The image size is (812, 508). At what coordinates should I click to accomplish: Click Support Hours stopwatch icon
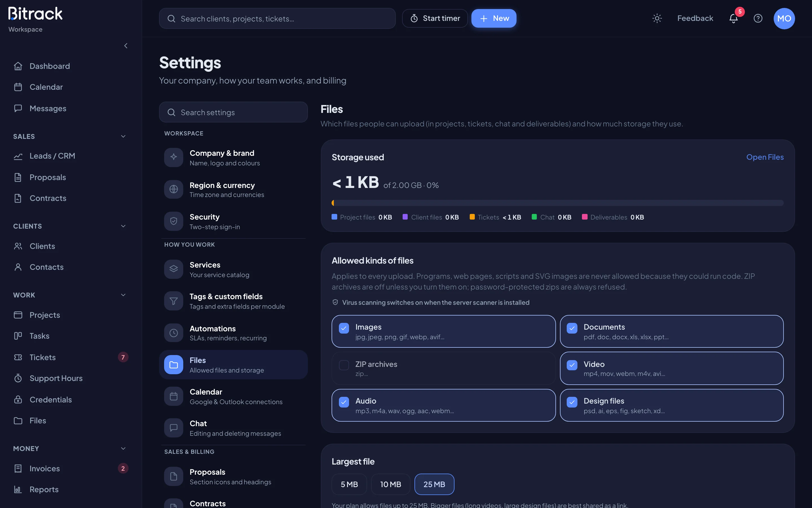click(18, 378)
